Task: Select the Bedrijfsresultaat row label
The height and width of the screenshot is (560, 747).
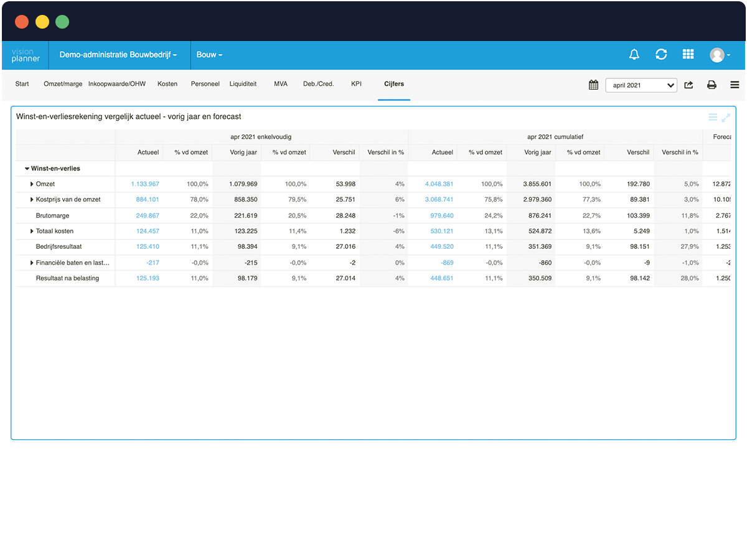Action: click(x=59, y=247)
